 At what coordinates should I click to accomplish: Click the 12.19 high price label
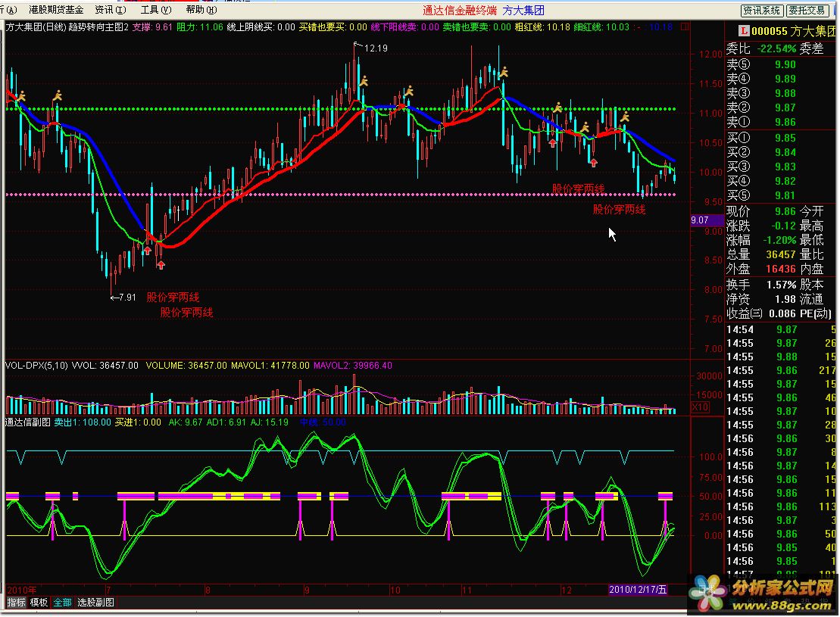376,48
